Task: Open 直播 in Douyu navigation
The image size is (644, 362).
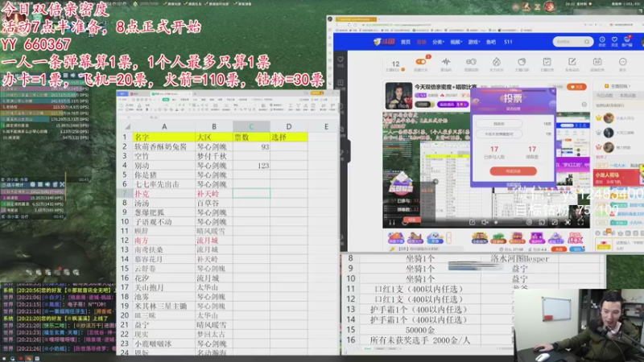Action: coord(421,42)
